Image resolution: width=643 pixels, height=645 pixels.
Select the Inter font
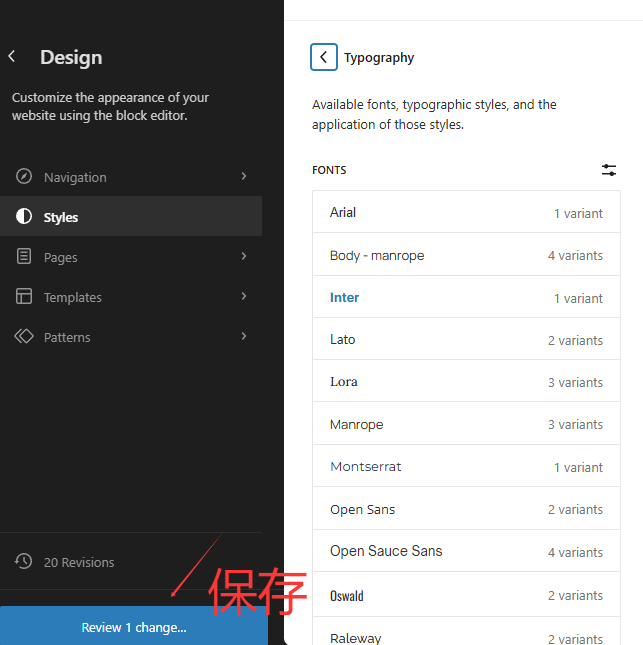(466, 298)
